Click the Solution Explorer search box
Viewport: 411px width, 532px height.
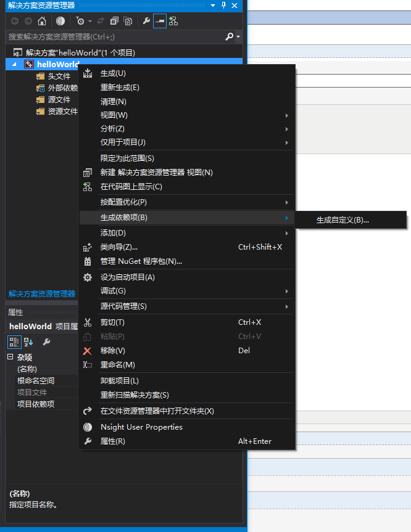[115, 36]
